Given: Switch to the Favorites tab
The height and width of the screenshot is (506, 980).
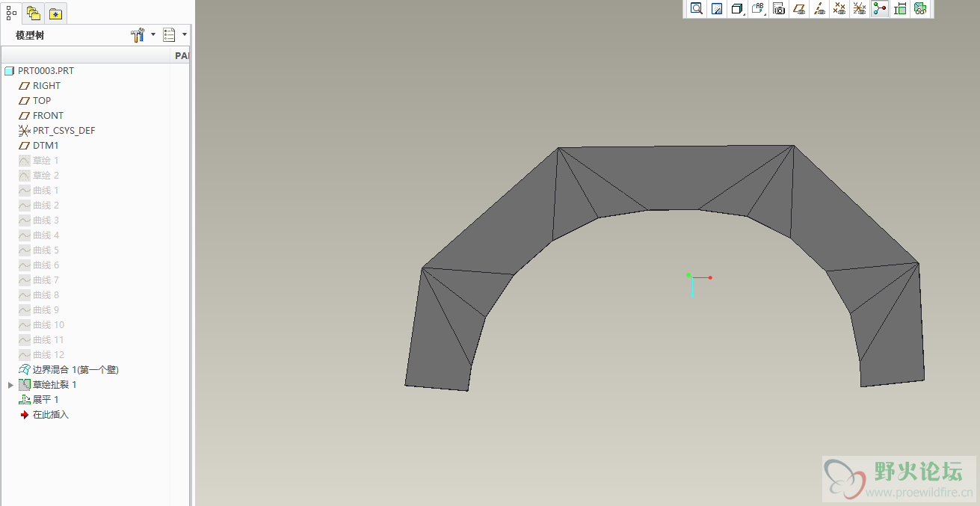Looking at the screenshot, I should pyautogui.click(x=56, y=13).
